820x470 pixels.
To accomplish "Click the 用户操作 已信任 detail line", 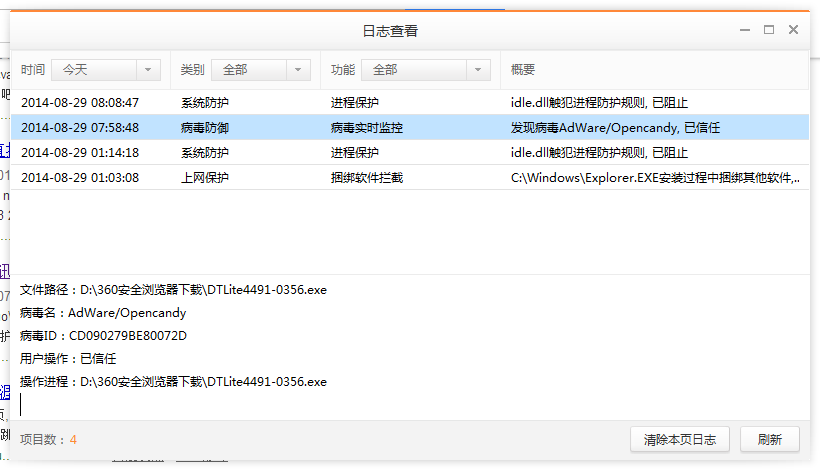I will 69,359.
